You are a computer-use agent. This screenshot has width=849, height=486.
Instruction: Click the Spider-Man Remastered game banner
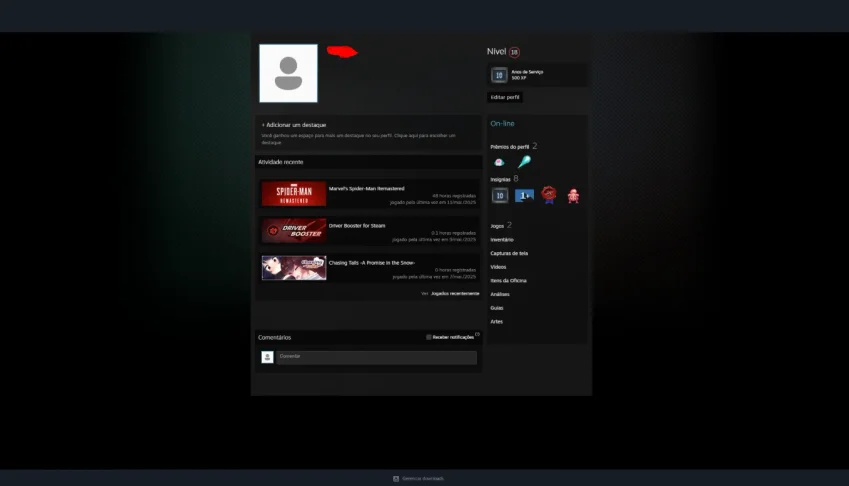point(294,194)
